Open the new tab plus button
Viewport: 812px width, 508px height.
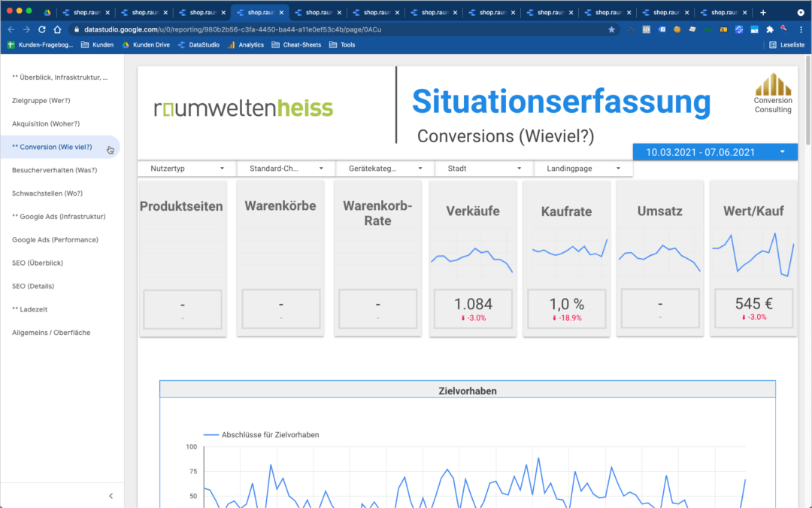tap(763, 12)
